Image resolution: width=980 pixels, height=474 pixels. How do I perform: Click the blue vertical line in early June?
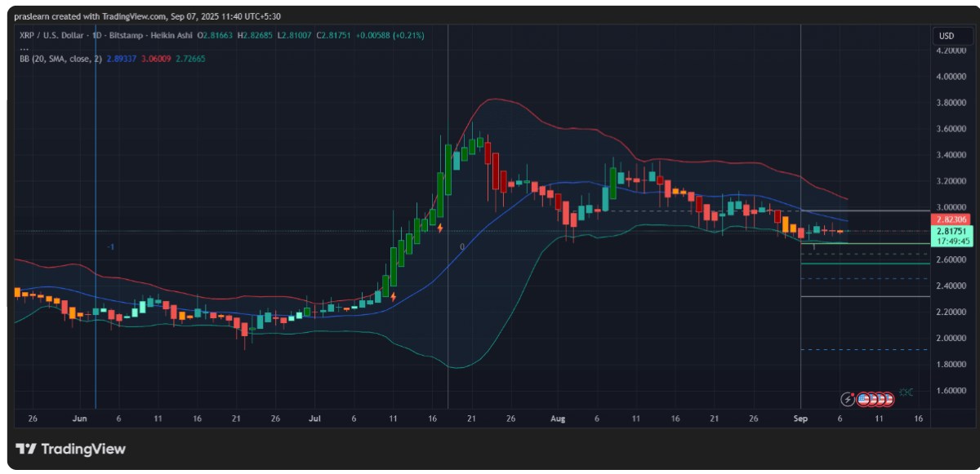coord(96,216)
